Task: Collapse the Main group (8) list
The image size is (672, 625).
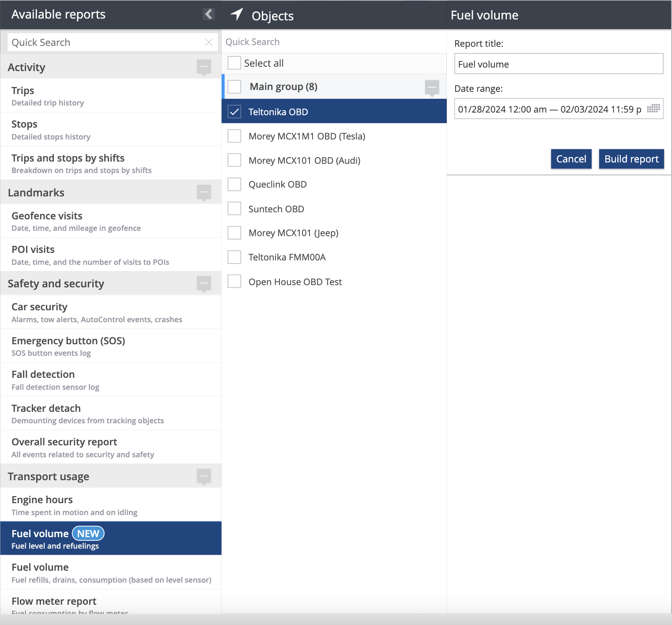Action: [x=432, y=87]
